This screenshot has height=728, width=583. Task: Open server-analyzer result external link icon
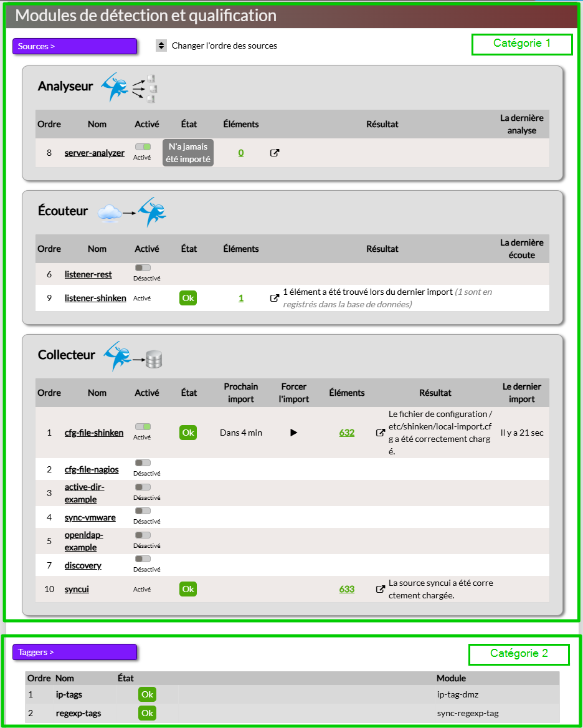click(x=275, y=153)
